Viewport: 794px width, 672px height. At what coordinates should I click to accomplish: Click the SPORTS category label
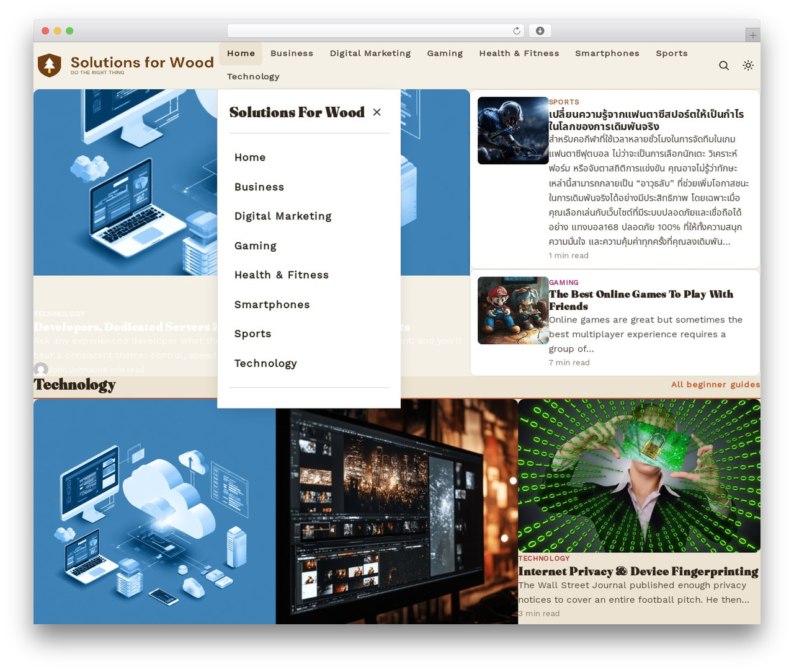coord(564,102)
